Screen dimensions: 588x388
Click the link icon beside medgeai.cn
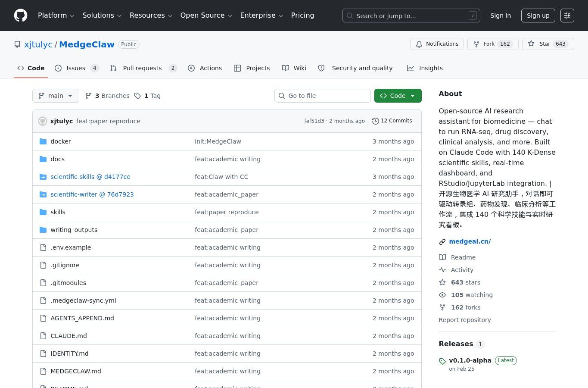(x=442, y=242)
